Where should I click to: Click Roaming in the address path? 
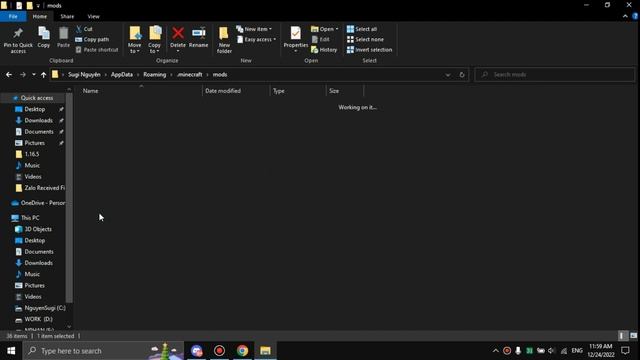click(x=155, y=75)
